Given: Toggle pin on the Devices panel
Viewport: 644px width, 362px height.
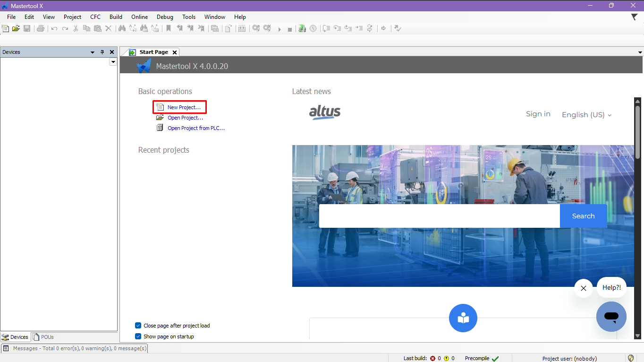Looking at the screenshot, I should (102, 52).
